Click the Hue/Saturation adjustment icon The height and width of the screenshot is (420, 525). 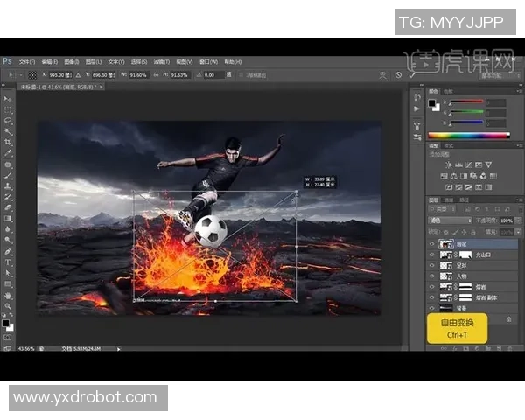point(443,174)
